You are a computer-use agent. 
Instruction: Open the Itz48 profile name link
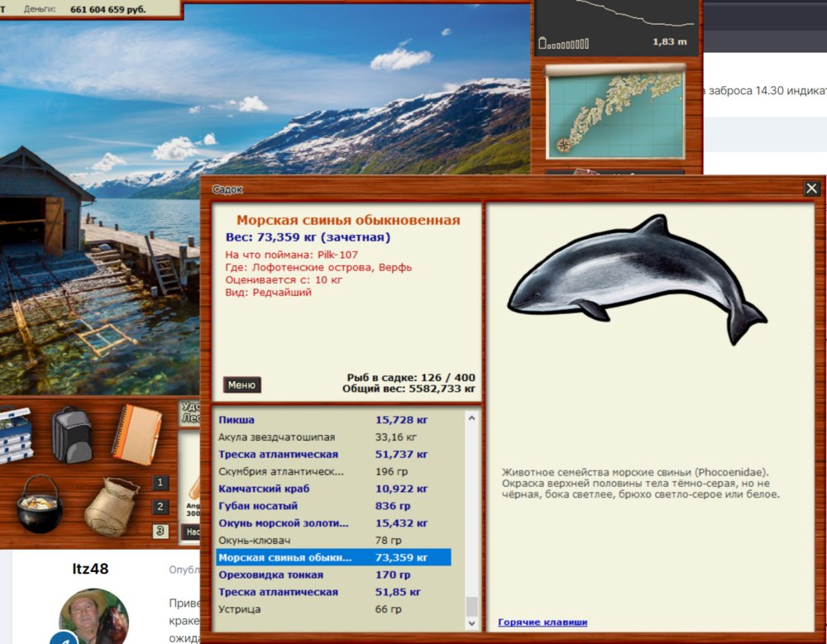tap(90, 569)
